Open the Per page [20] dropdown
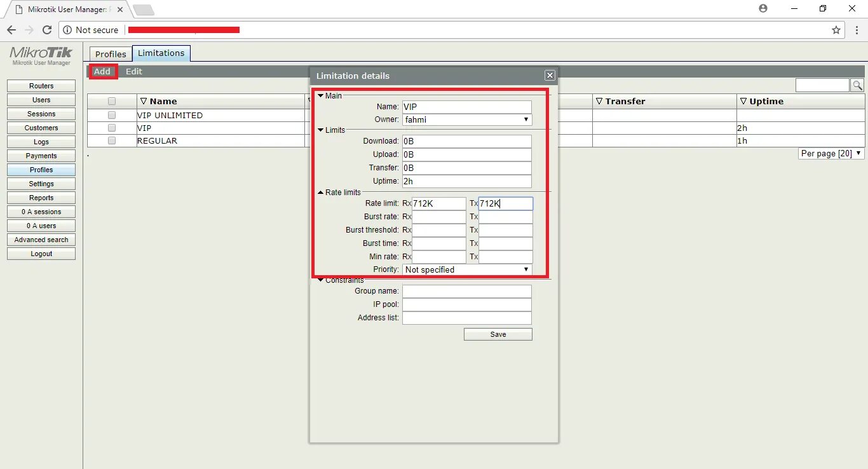868x469 pixels. pos(831,153)
